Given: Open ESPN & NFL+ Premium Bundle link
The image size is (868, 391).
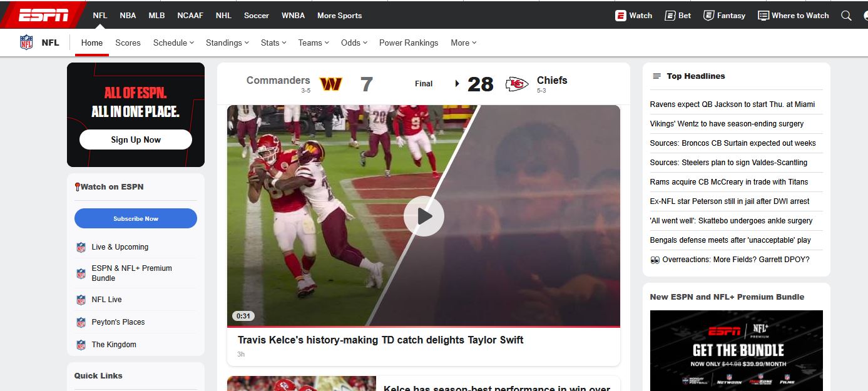Looking at the screenshot, I should 132,273.
